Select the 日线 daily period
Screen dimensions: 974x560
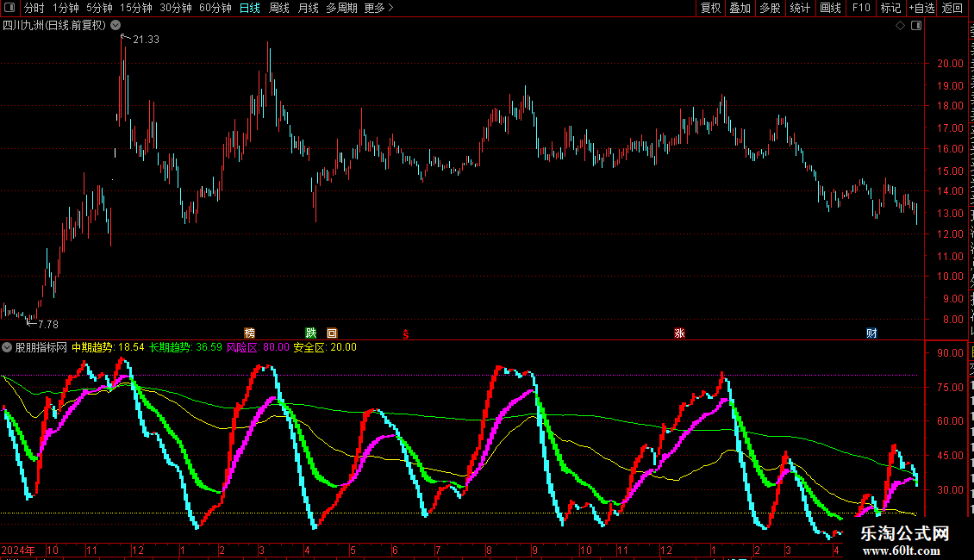250,8
